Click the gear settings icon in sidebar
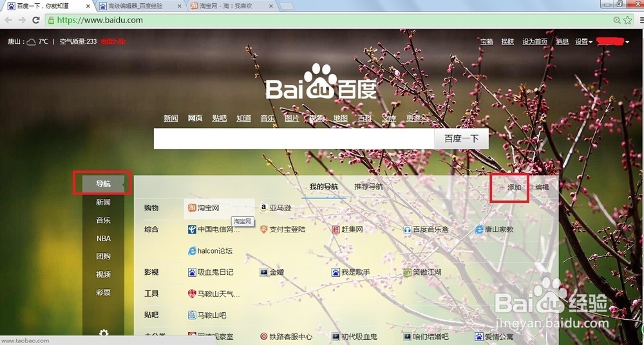Screen dimensions: 644x345 (x=104, y=333)
